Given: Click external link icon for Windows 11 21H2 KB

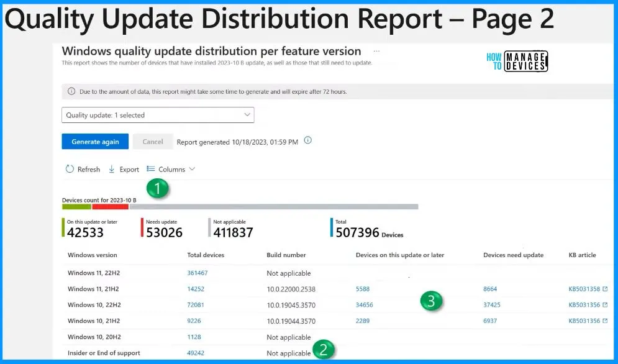Looking at the screenshot, I should (605, 289).
